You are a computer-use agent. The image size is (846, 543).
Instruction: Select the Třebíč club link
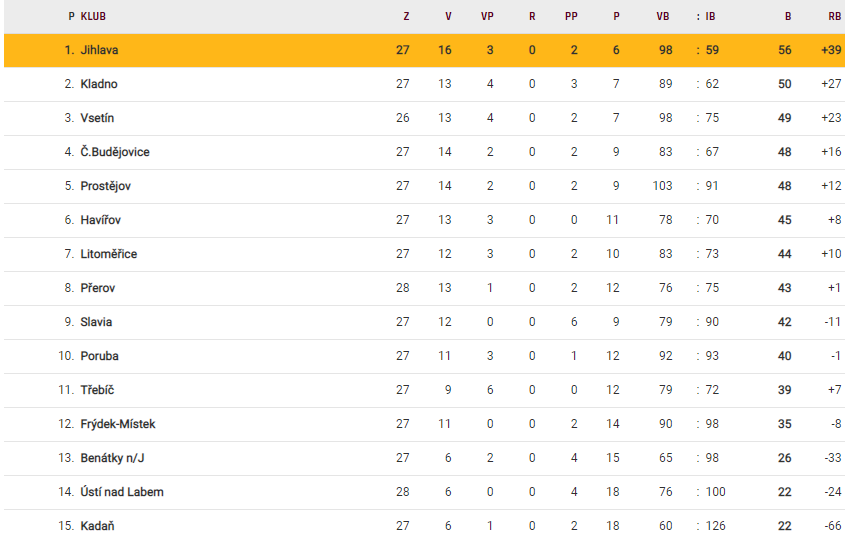(x=98, y=390)
